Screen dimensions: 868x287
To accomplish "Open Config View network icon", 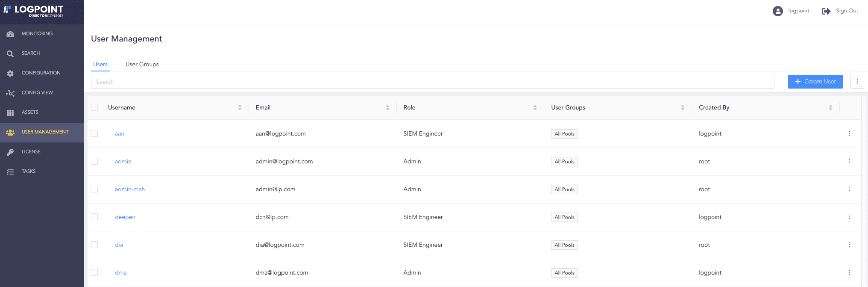I will [10, 93].
